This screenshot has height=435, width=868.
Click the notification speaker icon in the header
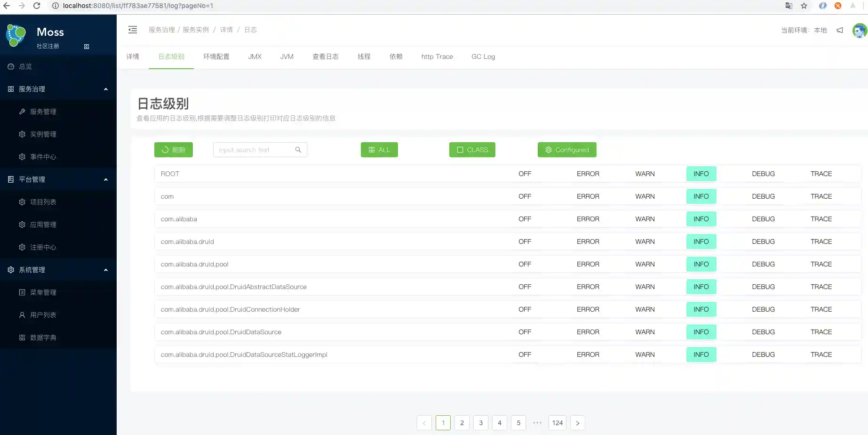point(840,30)
